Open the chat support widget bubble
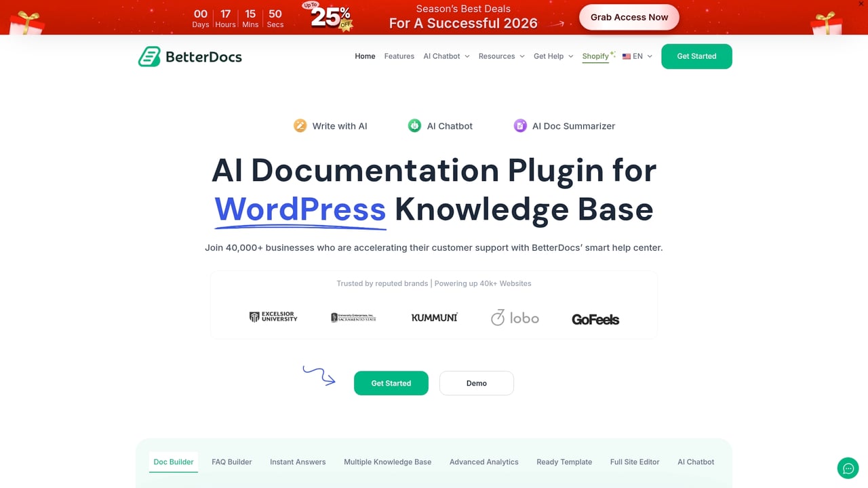This screenshot has height=488, width=868. point(848,468)
